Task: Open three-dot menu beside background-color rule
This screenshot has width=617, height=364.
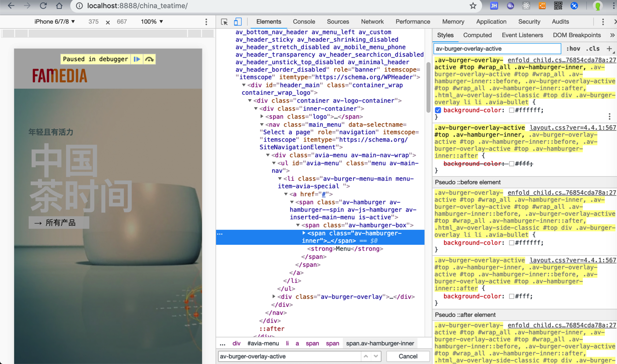Action: click(609, 116)
